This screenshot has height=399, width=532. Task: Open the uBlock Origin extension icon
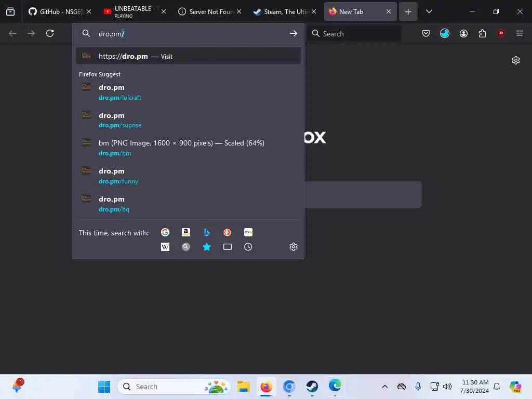[501, 33]
